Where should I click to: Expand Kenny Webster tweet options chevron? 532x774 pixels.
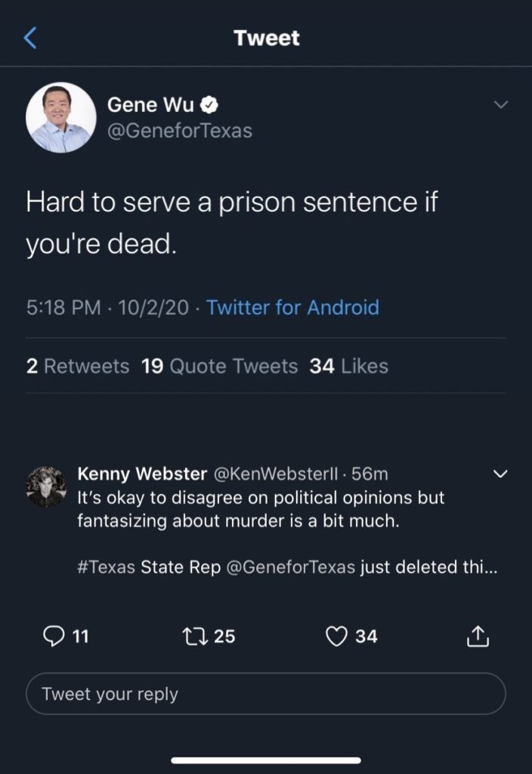coord(500,474)
